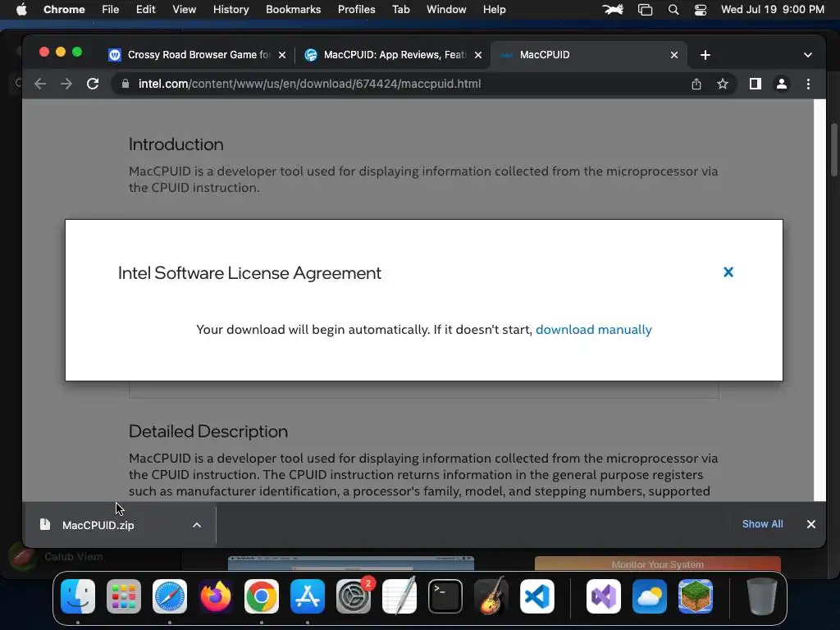Open the Chrome profile avatar menu
Screen dimensions: 840x630
tap(781, 84)
